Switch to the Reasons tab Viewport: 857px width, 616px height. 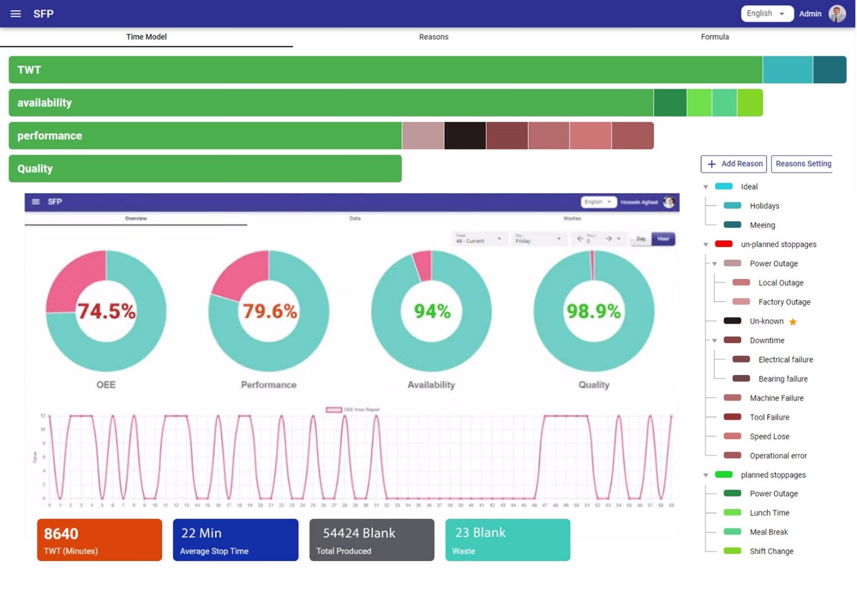(x=434, y=37)
